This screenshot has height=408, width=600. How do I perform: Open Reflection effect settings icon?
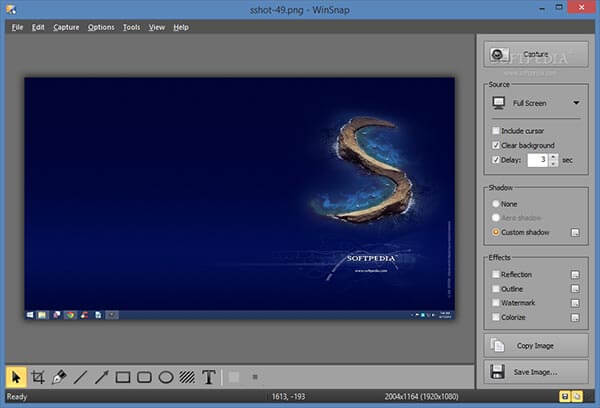click(x=575, y=275)
